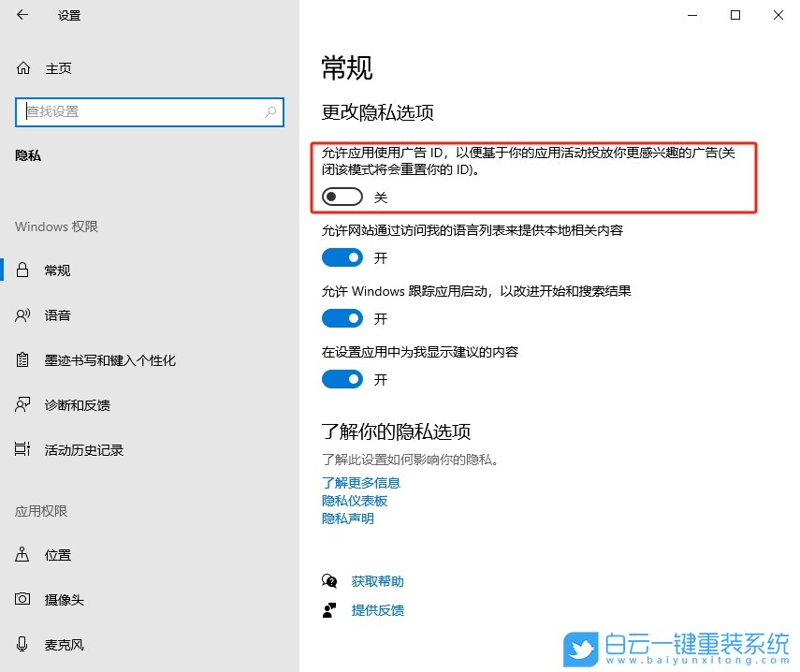Disable suggested content in Settings app
This screenshot has width=800, height=672.
coord(342,379)
